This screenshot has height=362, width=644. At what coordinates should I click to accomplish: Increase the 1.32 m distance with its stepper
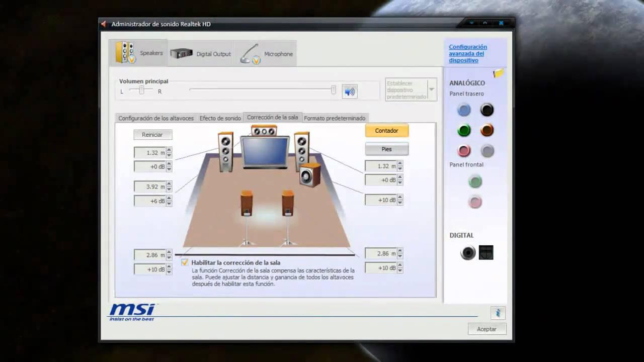point(169,150)
